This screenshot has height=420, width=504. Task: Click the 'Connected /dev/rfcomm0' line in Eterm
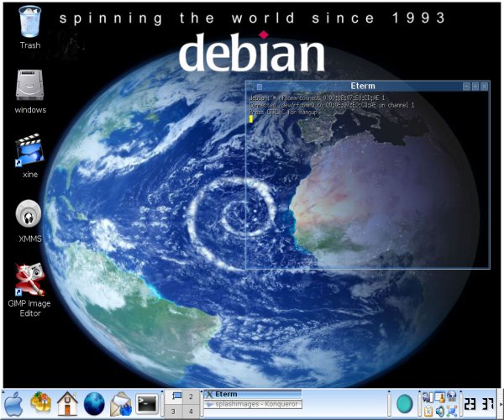332,105
